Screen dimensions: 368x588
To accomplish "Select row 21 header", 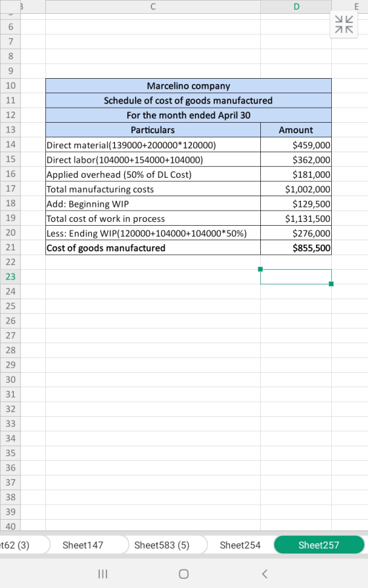I will pyautogui.click(x=11, y=247).
